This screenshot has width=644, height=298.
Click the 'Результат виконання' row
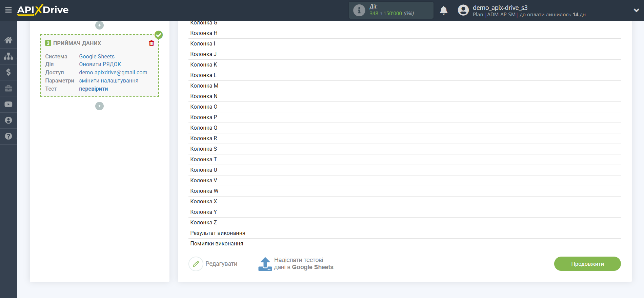point(405,233)
